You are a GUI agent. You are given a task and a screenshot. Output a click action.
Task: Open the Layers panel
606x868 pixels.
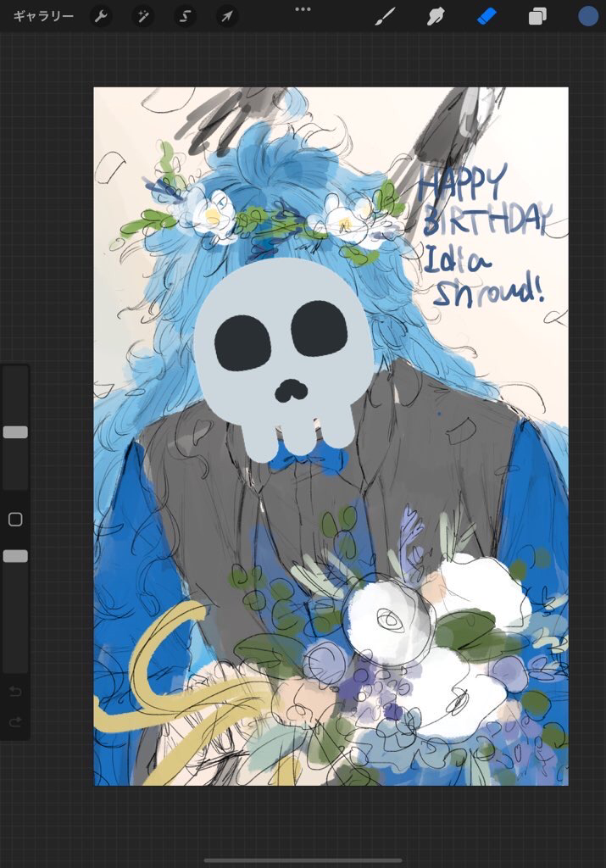(537, 17)
